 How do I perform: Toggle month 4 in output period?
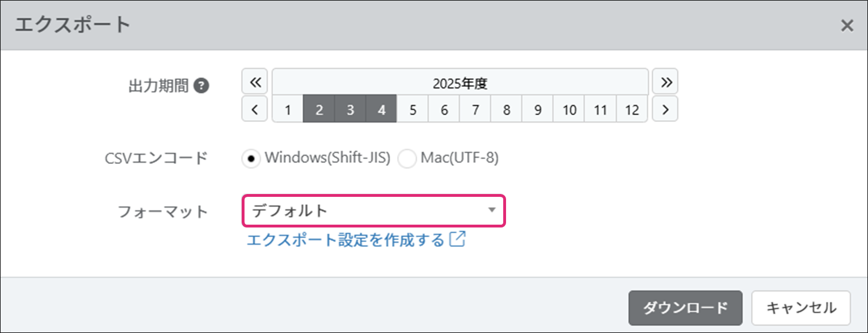pyautogui.click(x=382, y=110)
